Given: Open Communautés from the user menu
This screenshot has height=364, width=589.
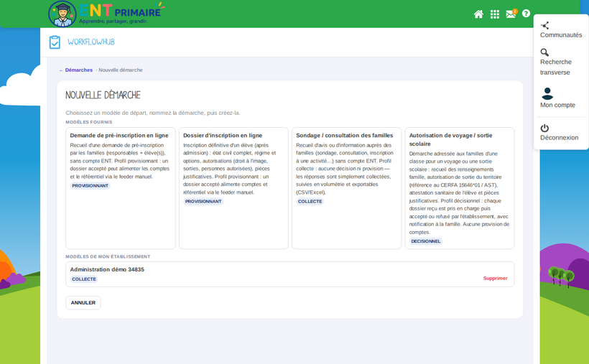Looking at the screenshot, I should pos(561,35).
